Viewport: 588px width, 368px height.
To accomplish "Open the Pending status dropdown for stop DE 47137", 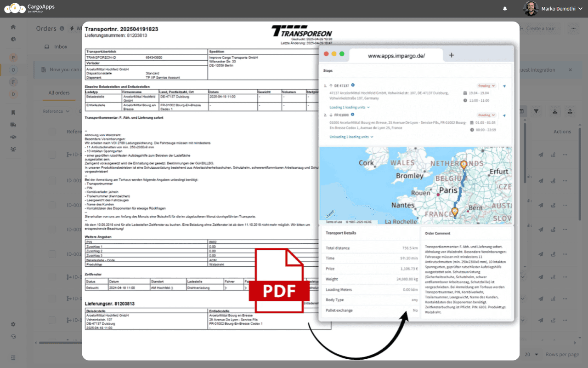I will (486, 86).
